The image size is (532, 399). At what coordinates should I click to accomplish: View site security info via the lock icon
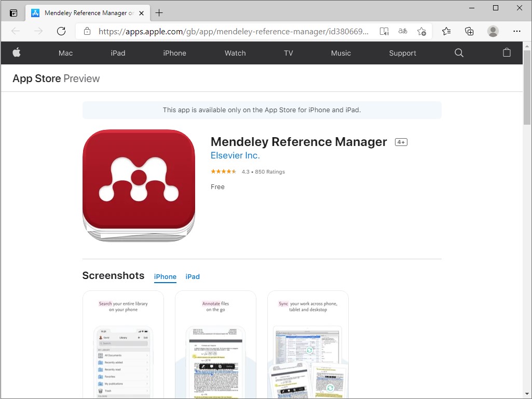click(87, 31)
